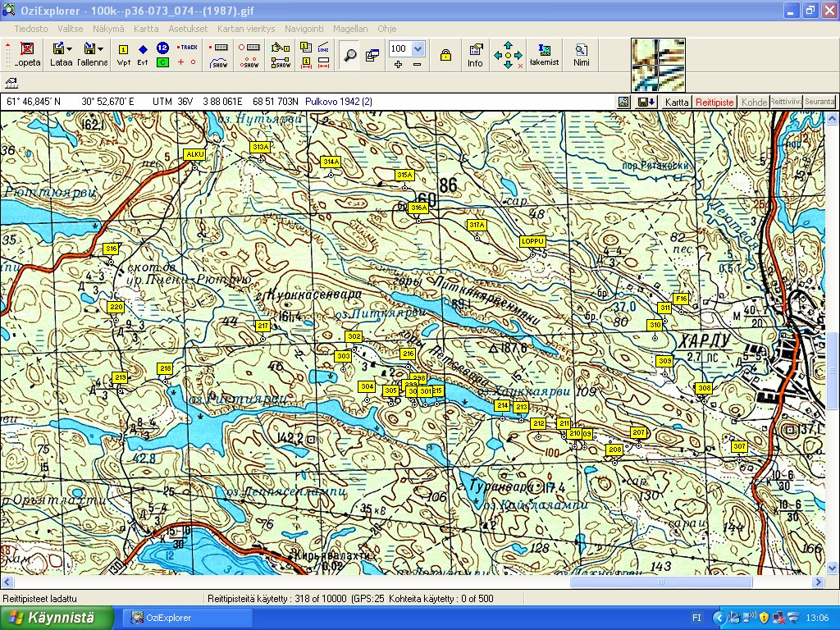Image resolution: width=840 pixels, height=630 pixels.
Task: Expand the Tallenna save dropdown arrow
Action: pyautogui.click(x=101, y=49)
